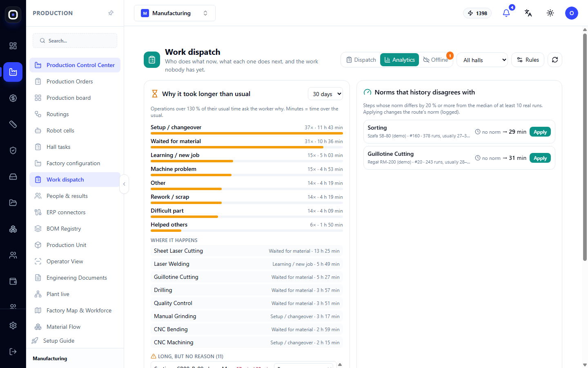Open ERP connectors in the sidebar
The width and height of the screenshot is (588, 368).
tap(75, 212)
